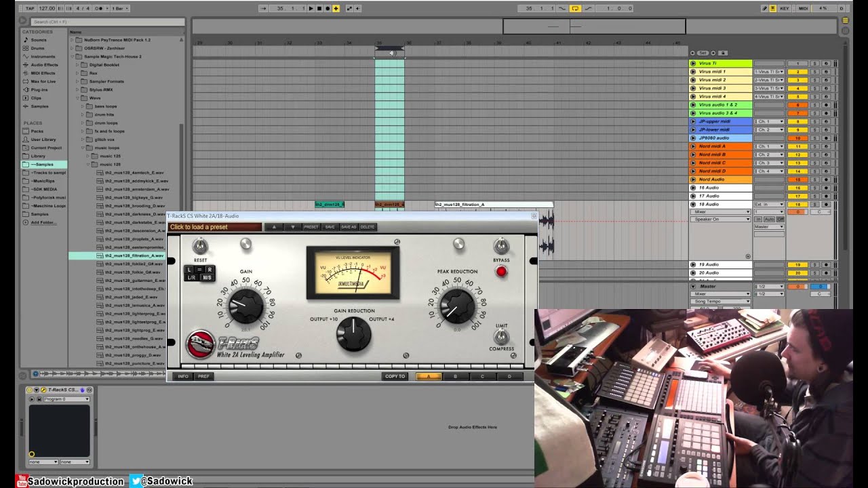Image resolution: width=868 pixels, height=488 pixels.
Task: Solo the Nord Audio track
Action: pyautogui.click(x=816, y=179)
